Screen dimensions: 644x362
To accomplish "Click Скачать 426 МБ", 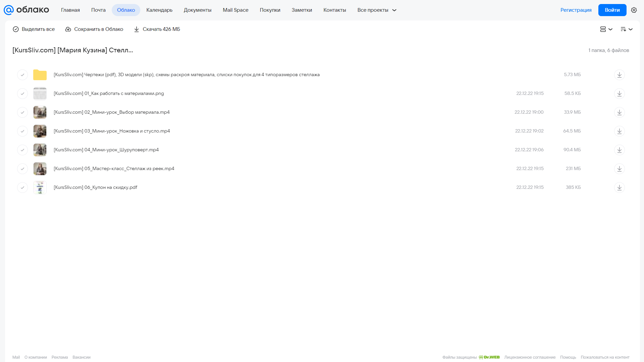I will coord(157,29).
